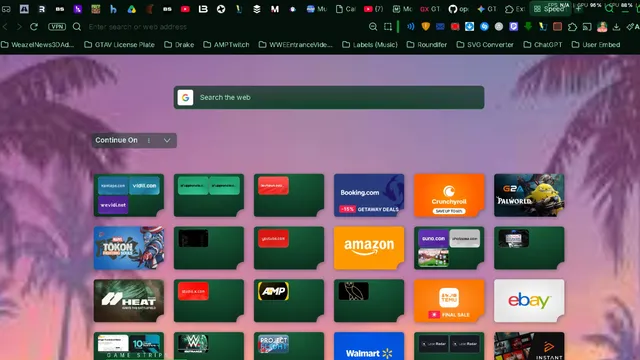This screenshot has height=360, width=640.
Task: Open the G2A Palworld speed dial tile
Action: click(x=529, y=195)
